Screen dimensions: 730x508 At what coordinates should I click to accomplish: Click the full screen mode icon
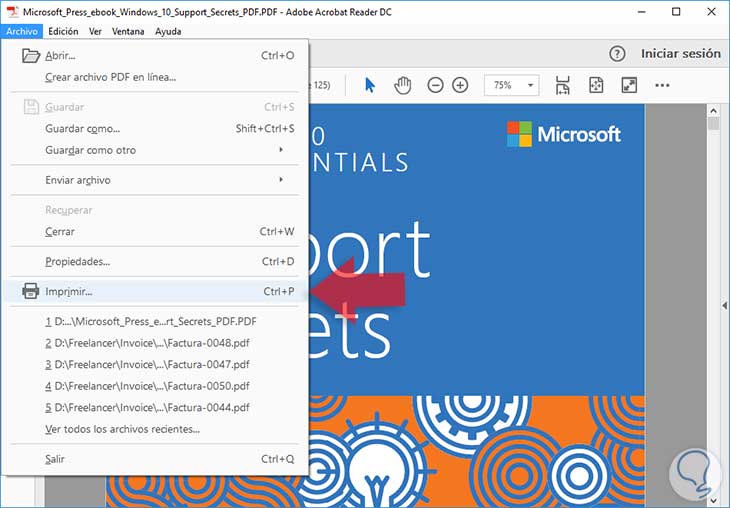[x=629, y=85]
